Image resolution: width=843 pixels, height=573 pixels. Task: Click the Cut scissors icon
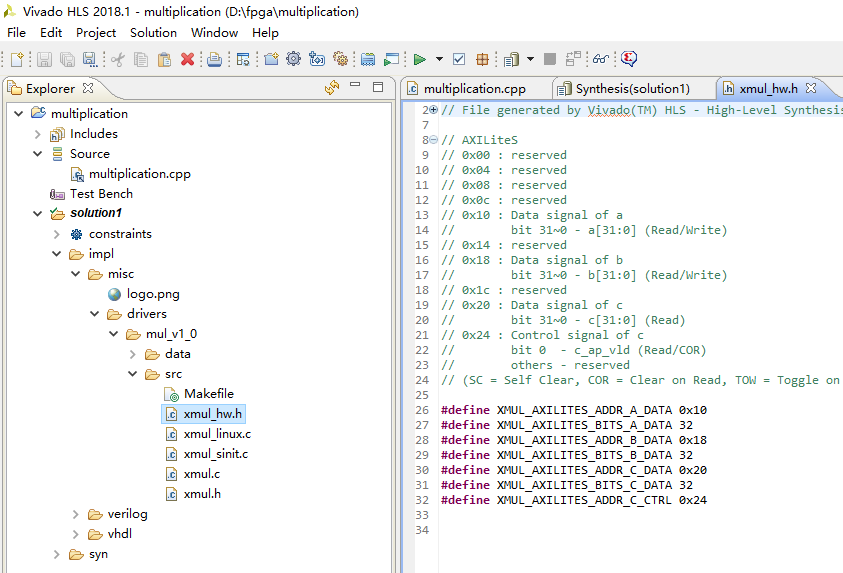pos(118,59)
